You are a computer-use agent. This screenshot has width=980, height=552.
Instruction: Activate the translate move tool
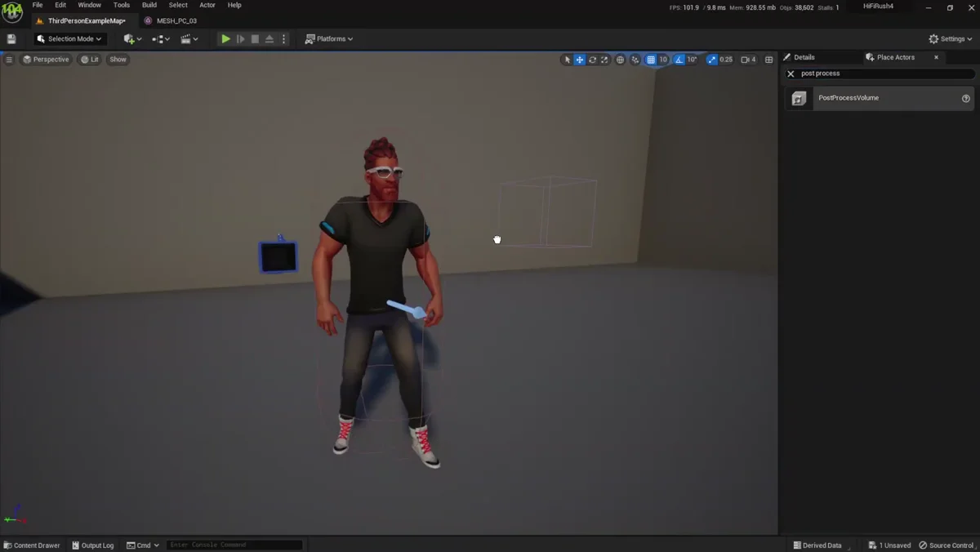click(x=580, y=60)
